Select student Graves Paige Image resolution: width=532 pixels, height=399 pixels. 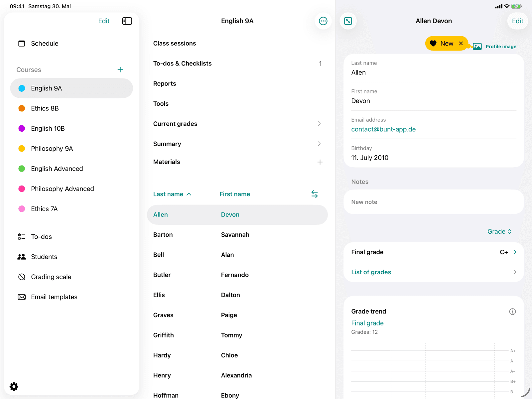click(x=237, y=315)
